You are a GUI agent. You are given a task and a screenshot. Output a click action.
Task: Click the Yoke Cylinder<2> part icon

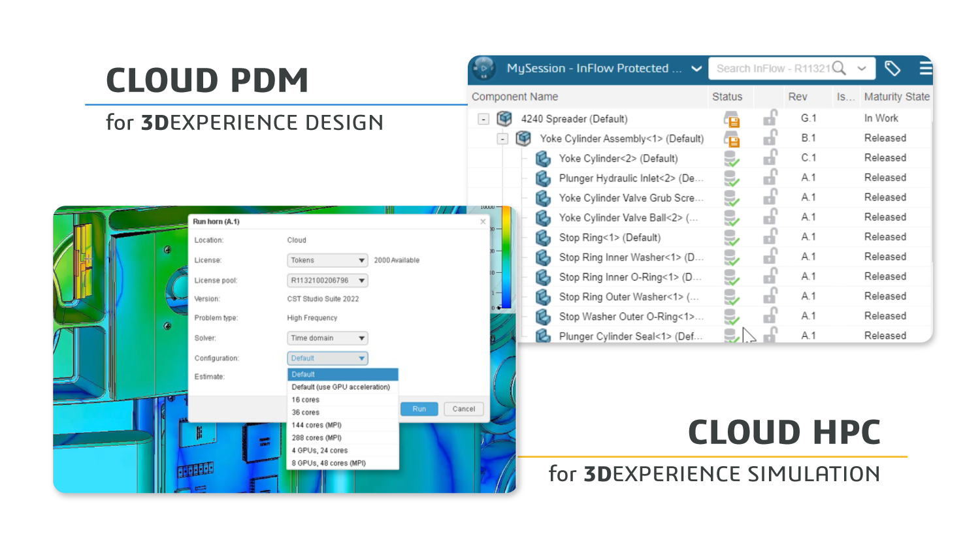coord(543,158)
